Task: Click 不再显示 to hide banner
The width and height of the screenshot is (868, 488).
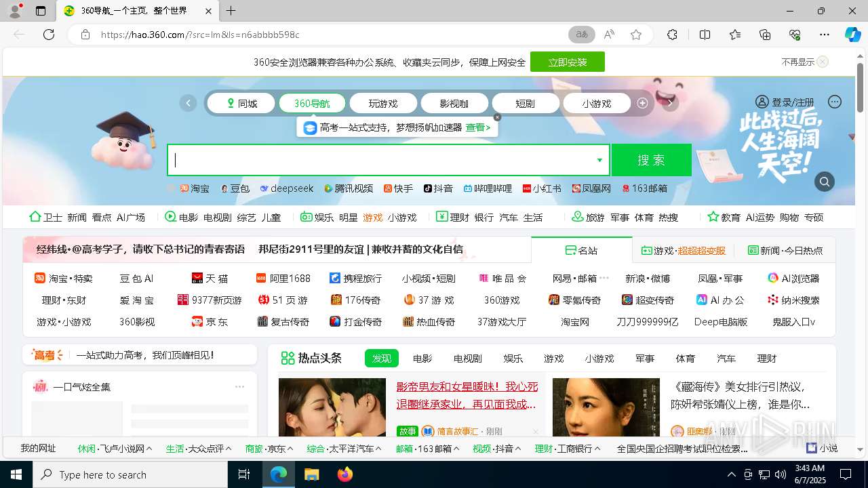Action: tap(797, 62)
